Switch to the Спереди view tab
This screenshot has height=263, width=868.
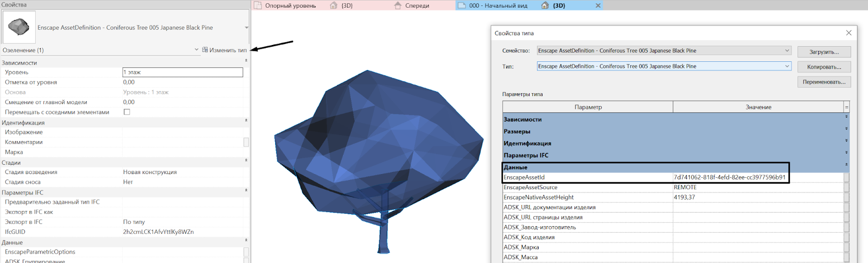click(417, 5)
